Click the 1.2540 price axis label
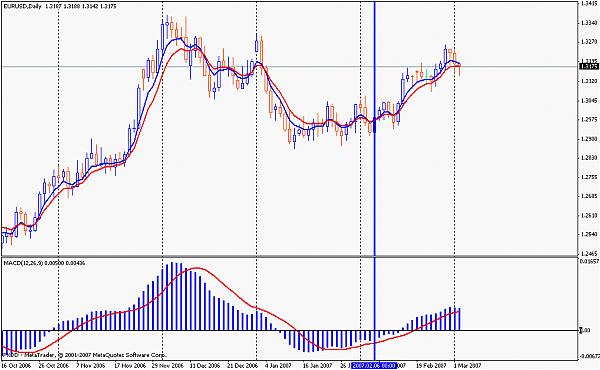Screen dimensions: 600x370 coord(589,235)
